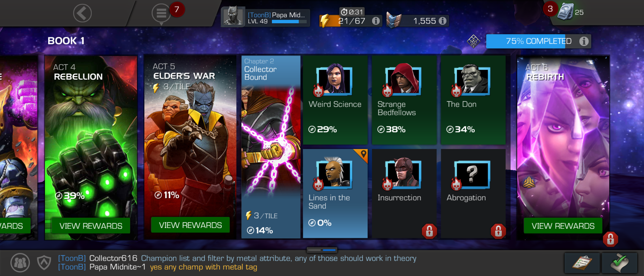The height and width of the screenshot is (276, 644).
Task: View rewards for Act 6 Rebirth
Action: click(x=563, y=226)
